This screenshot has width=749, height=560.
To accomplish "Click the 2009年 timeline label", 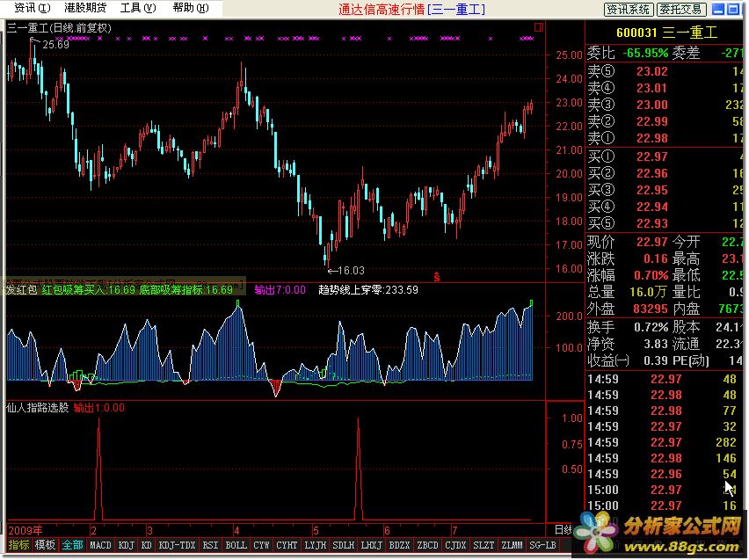I will coord(25,530).
